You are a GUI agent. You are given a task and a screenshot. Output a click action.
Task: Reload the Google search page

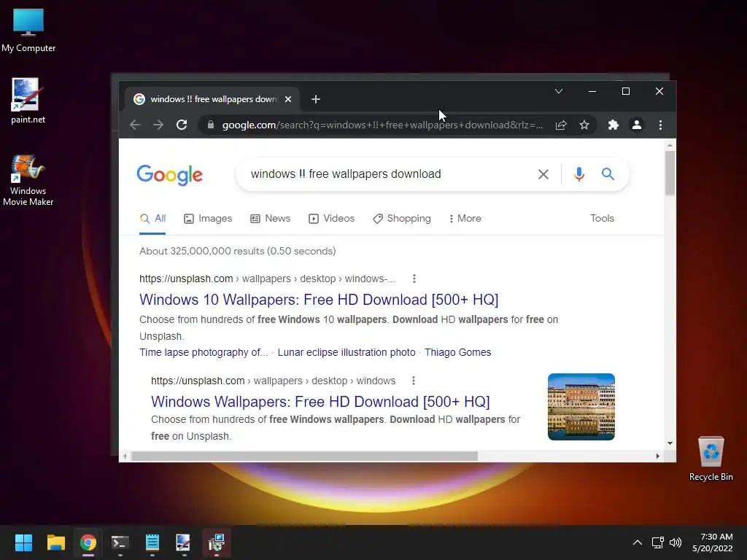[182, 125]
